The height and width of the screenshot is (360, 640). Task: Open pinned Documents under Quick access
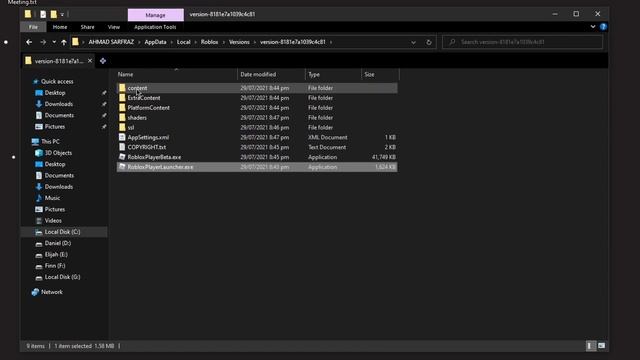[x=59, y=116]
